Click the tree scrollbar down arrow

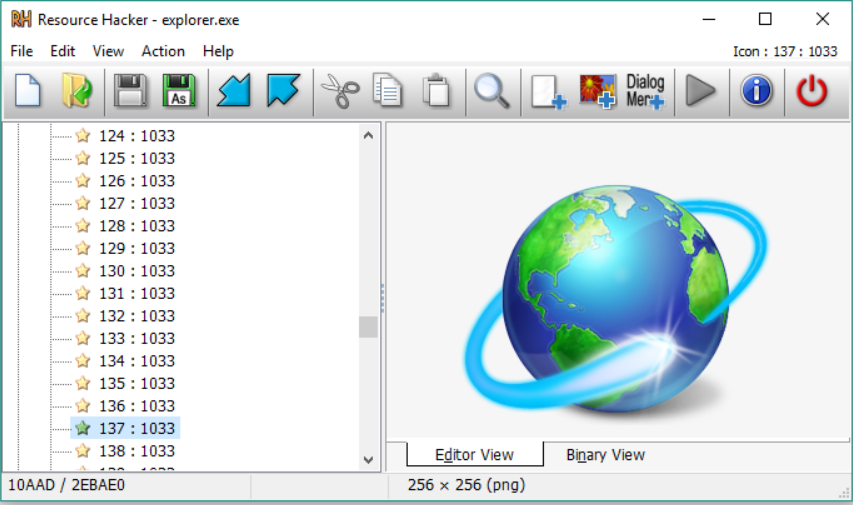point(368,460)
